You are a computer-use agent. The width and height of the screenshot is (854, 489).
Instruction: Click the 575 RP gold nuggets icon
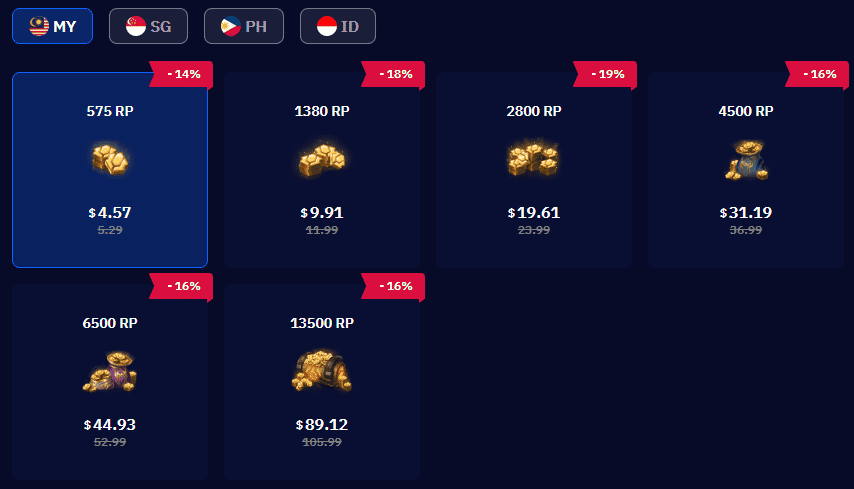[x=110, y=160]
